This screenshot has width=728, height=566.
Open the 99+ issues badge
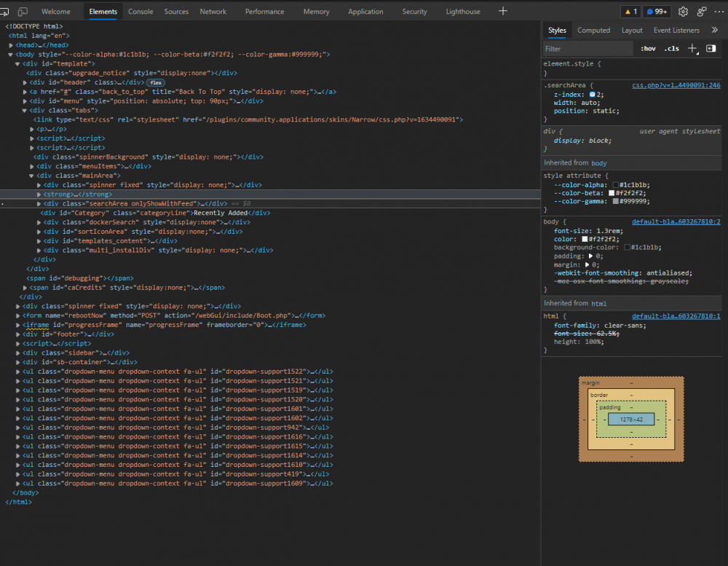(657, 12)
